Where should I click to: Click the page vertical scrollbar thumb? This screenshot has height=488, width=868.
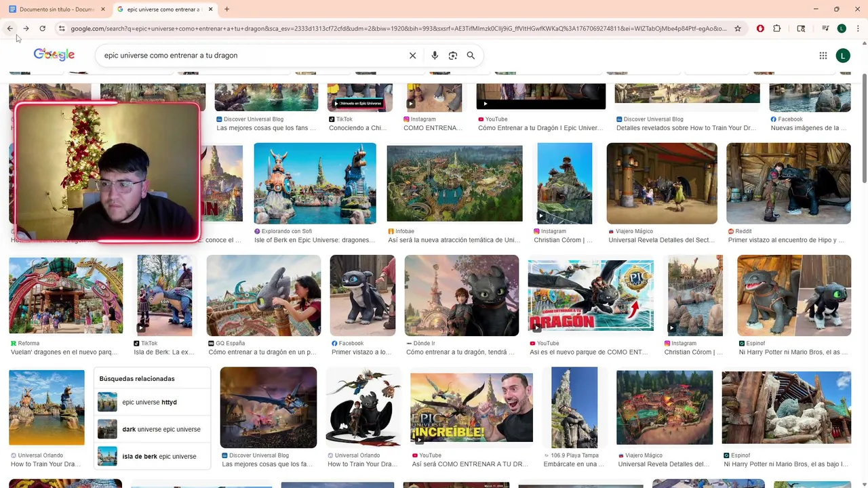[864, 129]
